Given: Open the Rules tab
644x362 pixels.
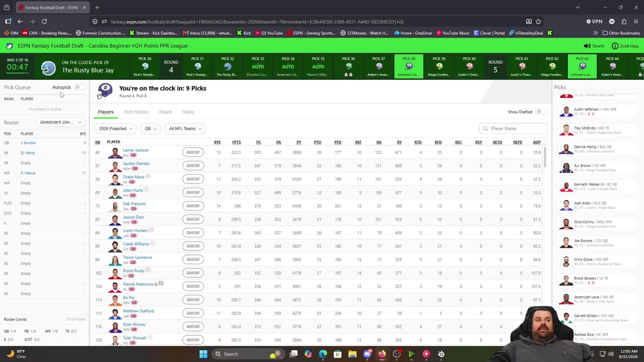Looking at the screenshot, I should coord(188,112).
